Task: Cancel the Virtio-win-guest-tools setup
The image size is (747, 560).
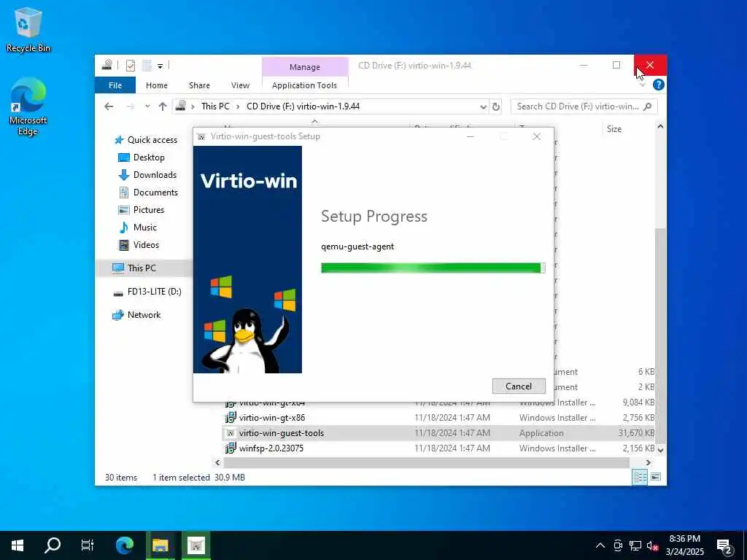Action: point(519,386)
